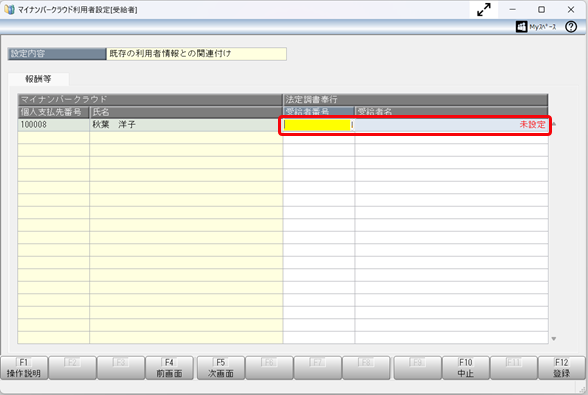Go back with F4 前画面 button
This screenshot has height=395, width=588.
170,368
